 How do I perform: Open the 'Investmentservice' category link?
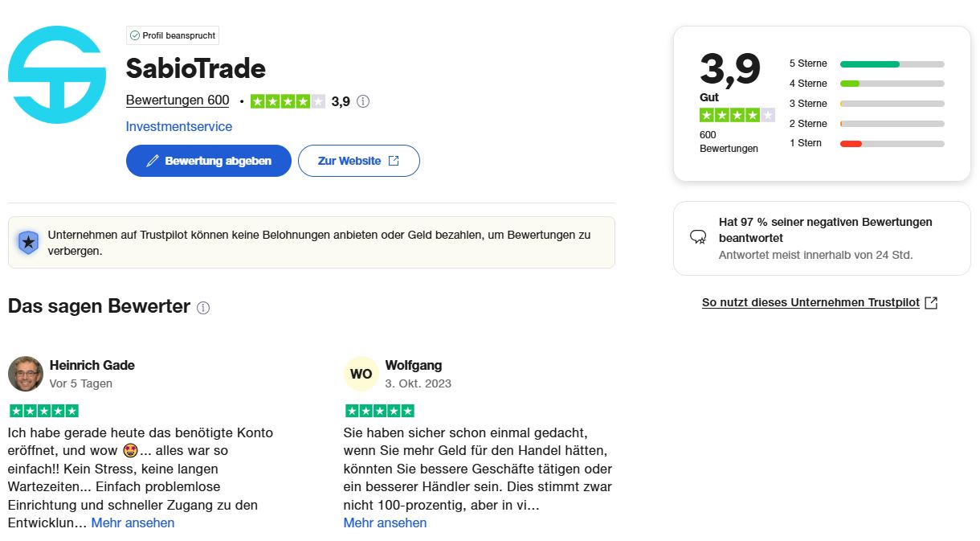click(x=179, y=126)
